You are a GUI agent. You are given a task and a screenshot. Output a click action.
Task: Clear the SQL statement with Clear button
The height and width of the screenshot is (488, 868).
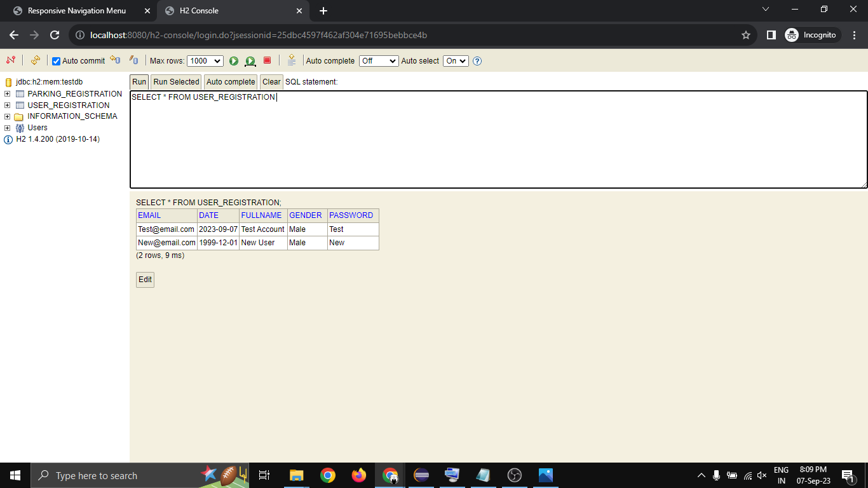tap(271, 82)
